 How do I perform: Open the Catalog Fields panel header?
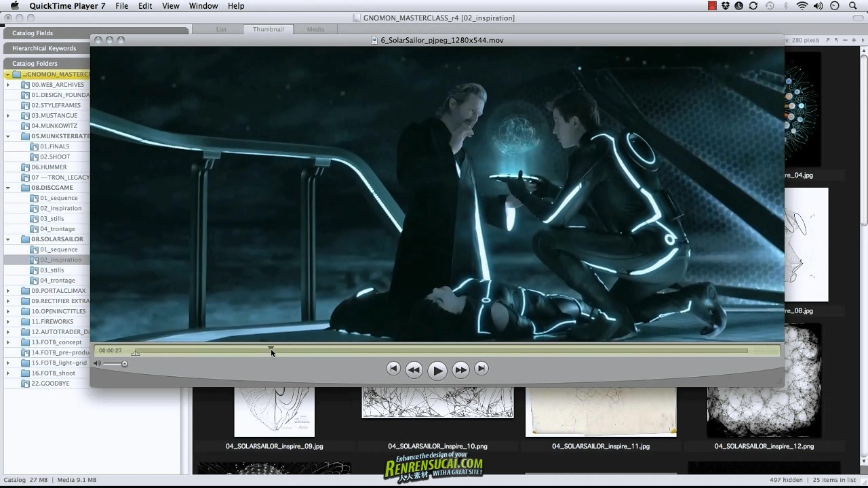96,33
